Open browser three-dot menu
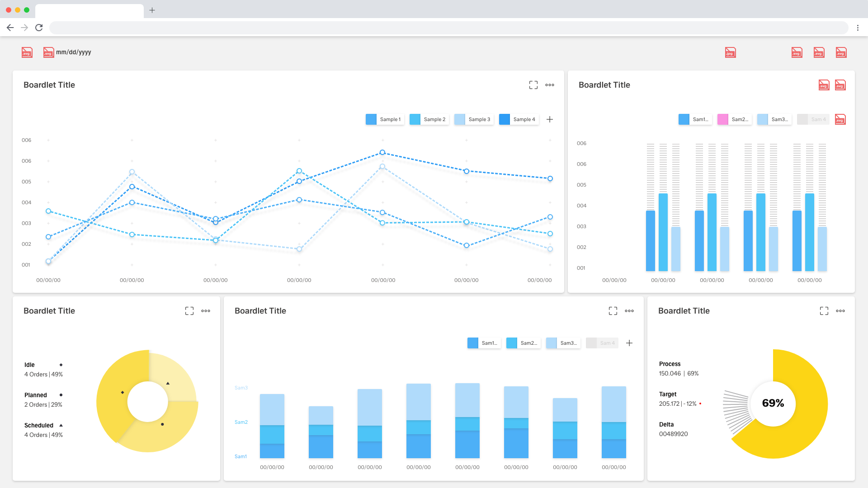This screenshot has width=868, height=488. (x=858, y=28)
